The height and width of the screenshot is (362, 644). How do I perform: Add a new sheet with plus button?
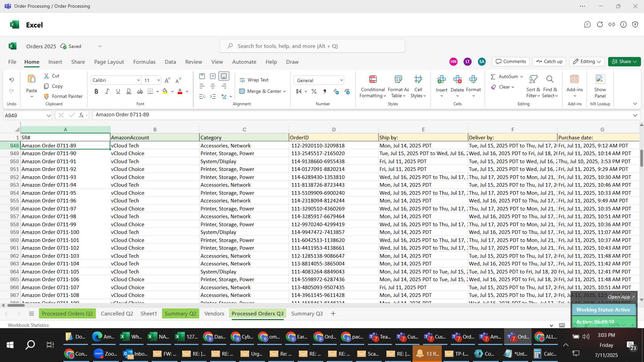[333, 314]
